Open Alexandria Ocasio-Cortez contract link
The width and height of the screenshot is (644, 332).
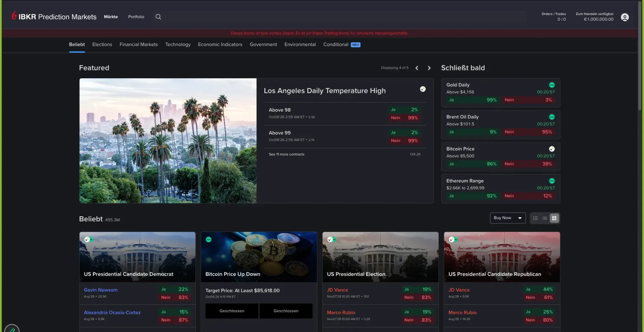pos(112,312)
